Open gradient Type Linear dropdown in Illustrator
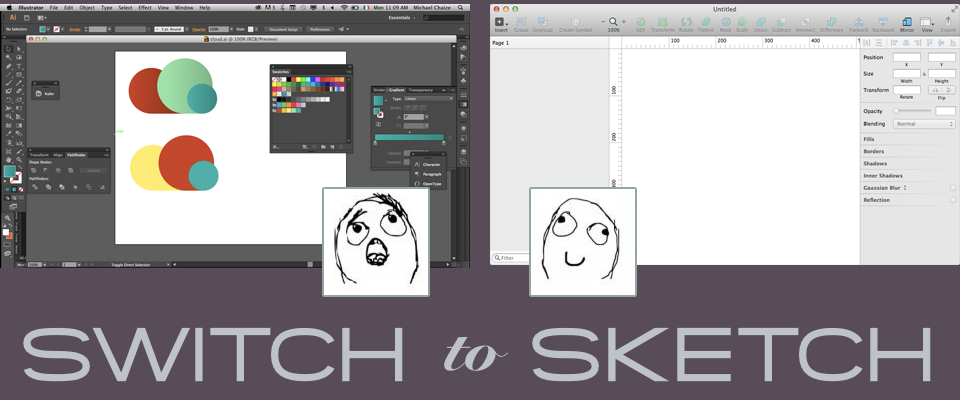Viewport: 960px width, 400px height. [x=429, y=99]
